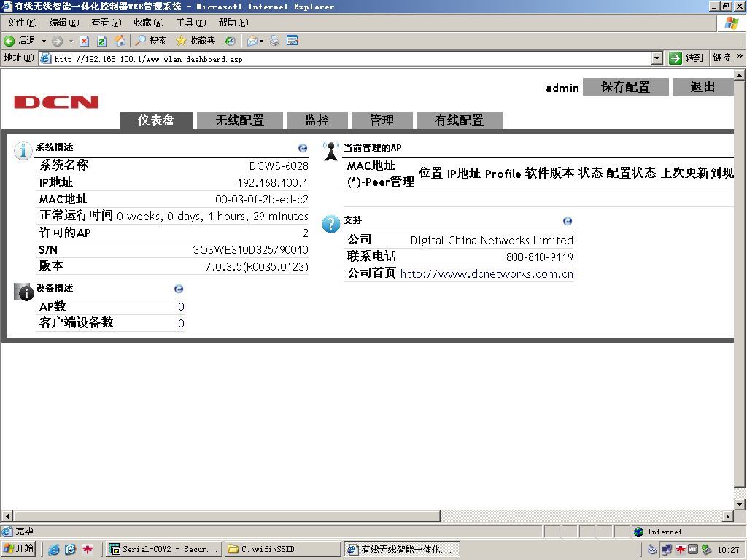Screen dimensions: 747x560
Task: Click the VM tray icon
Action: (693, 550)
